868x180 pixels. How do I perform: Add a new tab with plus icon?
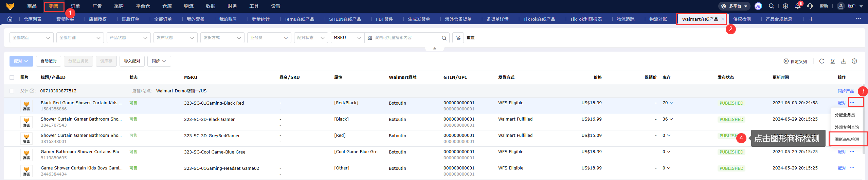point(811,19)
